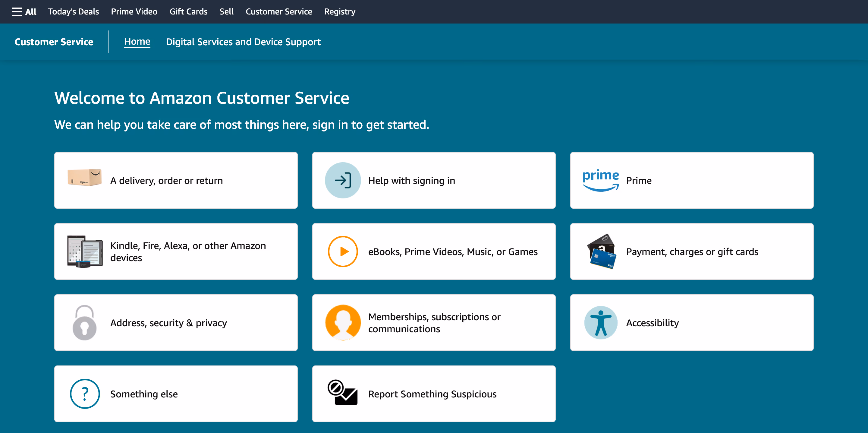868x433 pixels.
Task: Click the orange play button icon
Action: (343, 251)
